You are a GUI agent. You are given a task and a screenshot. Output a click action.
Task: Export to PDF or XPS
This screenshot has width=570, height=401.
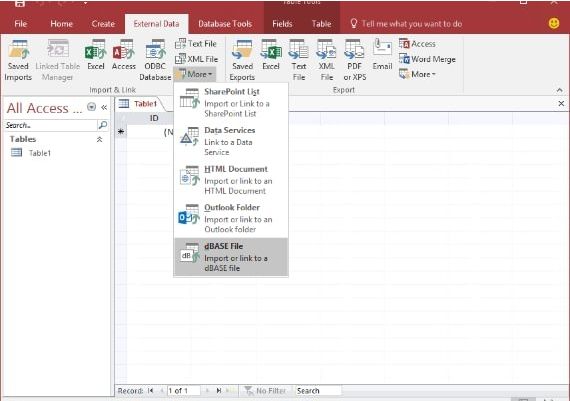pos(355,60)
